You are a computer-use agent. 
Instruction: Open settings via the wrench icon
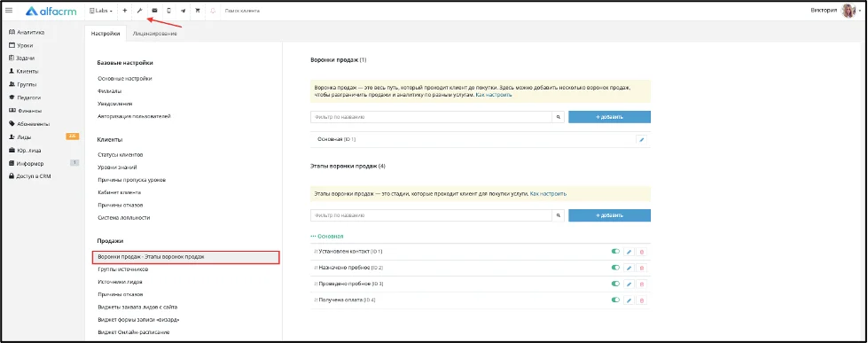(139, 11)
